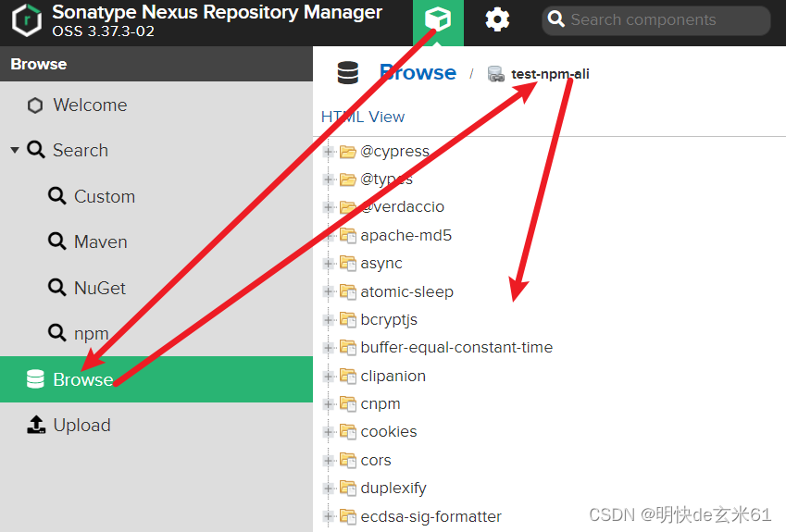Open the Browse cube icon in header
This screenshot has width=786, height=532.
pos(438,19)
